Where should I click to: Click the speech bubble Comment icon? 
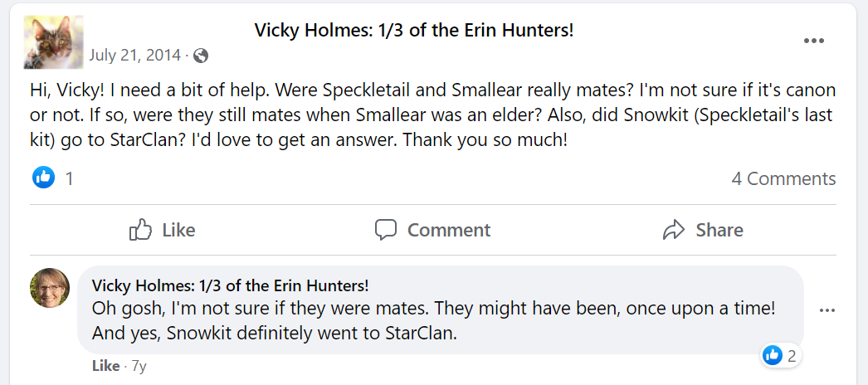(x=386, y=230)
